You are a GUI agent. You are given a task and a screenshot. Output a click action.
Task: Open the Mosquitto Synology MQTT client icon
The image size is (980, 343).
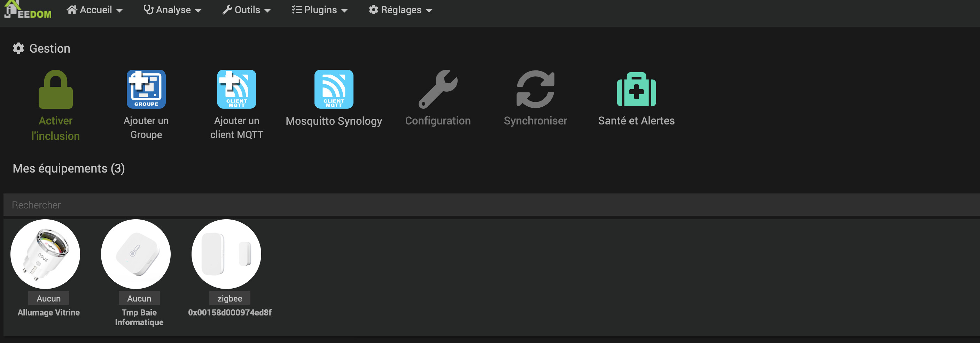(334, 89)
